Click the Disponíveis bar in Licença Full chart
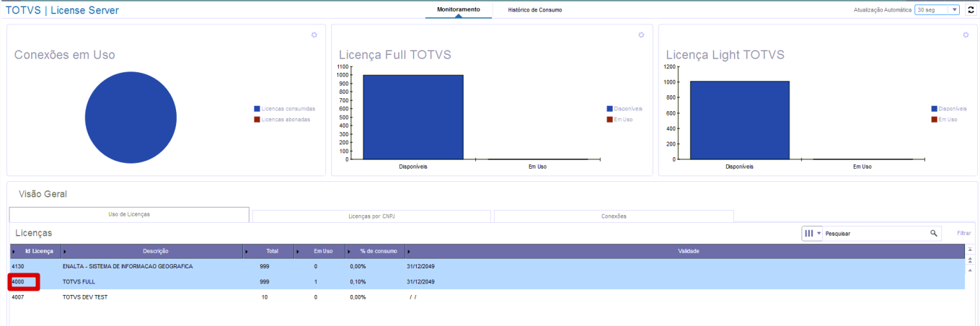Image resolution: width=980 pixels, height=326 pixels. point(413,117)
